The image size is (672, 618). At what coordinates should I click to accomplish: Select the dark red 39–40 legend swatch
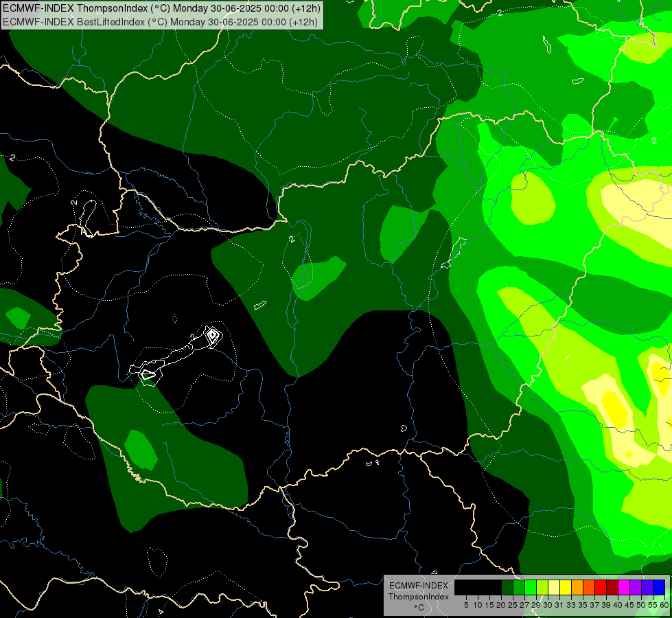tap(612, 588)
